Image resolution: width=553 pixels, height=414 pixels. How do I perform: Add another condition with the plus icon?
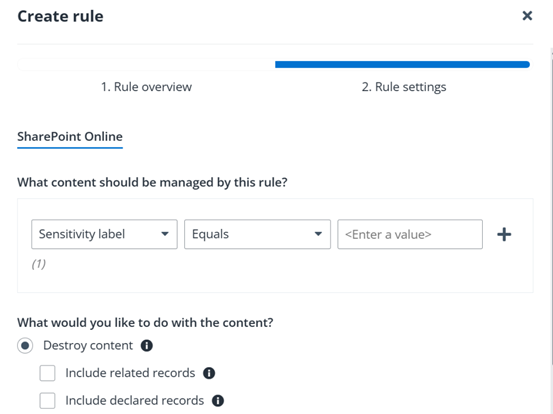point(504,235)
